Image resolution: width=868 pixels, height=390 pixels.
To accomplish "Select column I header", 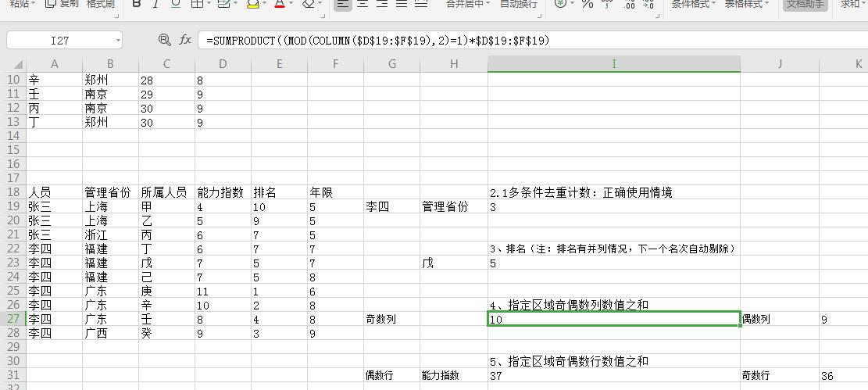I will tap(614, 64).
